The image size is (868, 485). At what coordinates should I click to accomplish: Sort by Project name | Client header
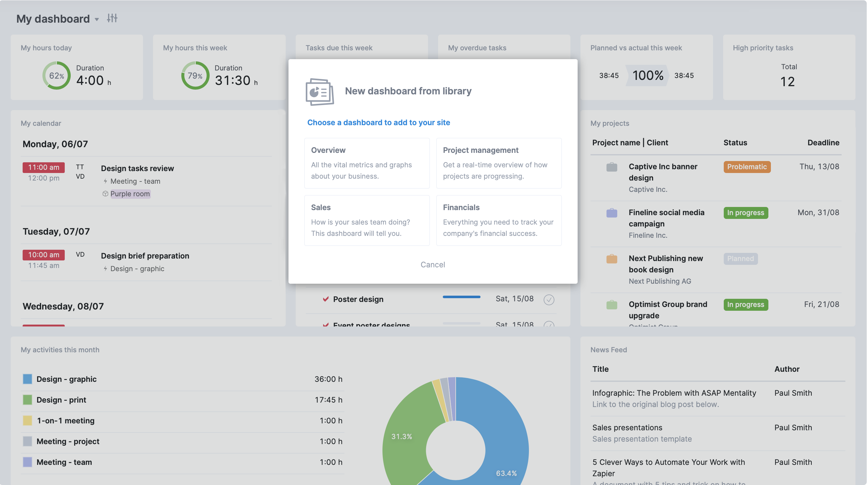click(630, 142)
